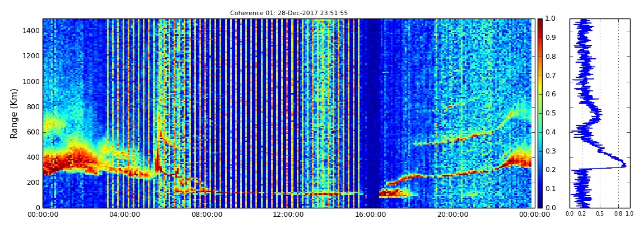Click the colorbar '0.5' label
The height and width of the screenshot is (228, 644).
[x=549, y=113]
